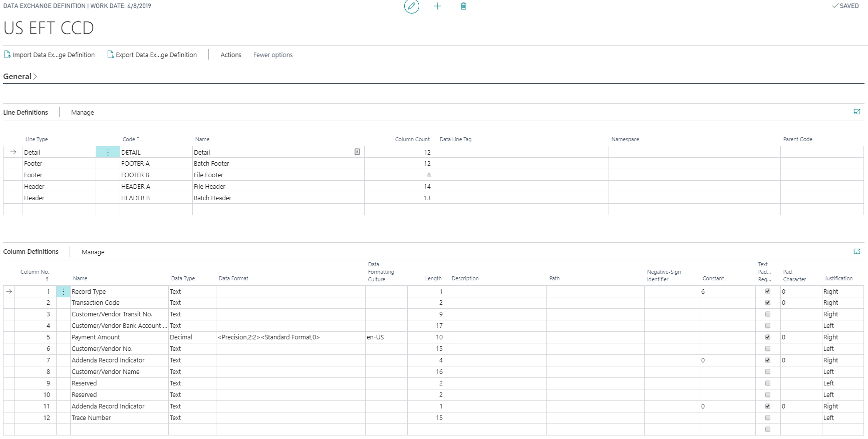Select the FOOTER B code cell
Image resolution: width=868 pixels, height=439 pixels.
pos(156,175)
